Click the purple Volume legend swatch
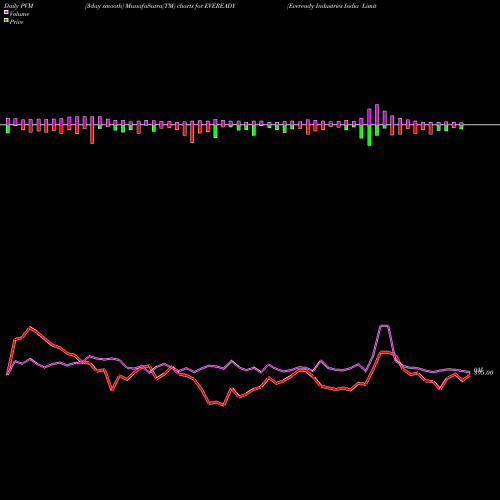The image size is (500, 500). [x=6, y=13]
